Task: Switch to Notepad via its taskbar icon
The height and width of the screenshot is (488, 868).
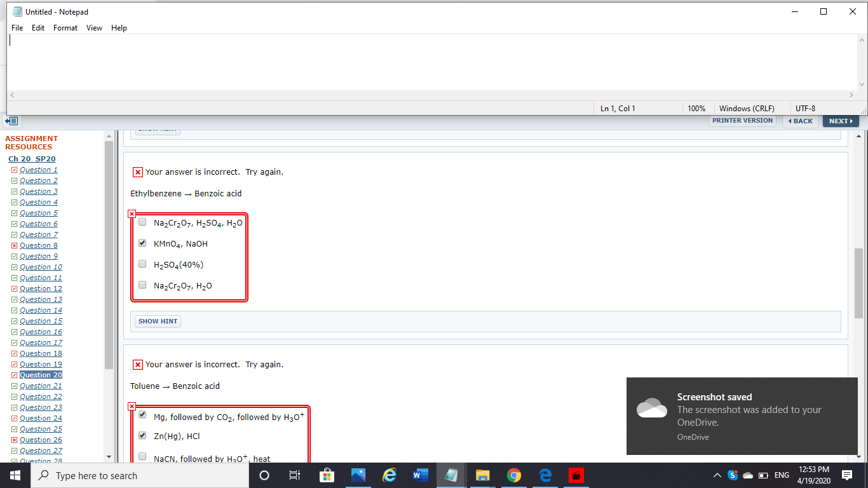Action: [451, 475]
